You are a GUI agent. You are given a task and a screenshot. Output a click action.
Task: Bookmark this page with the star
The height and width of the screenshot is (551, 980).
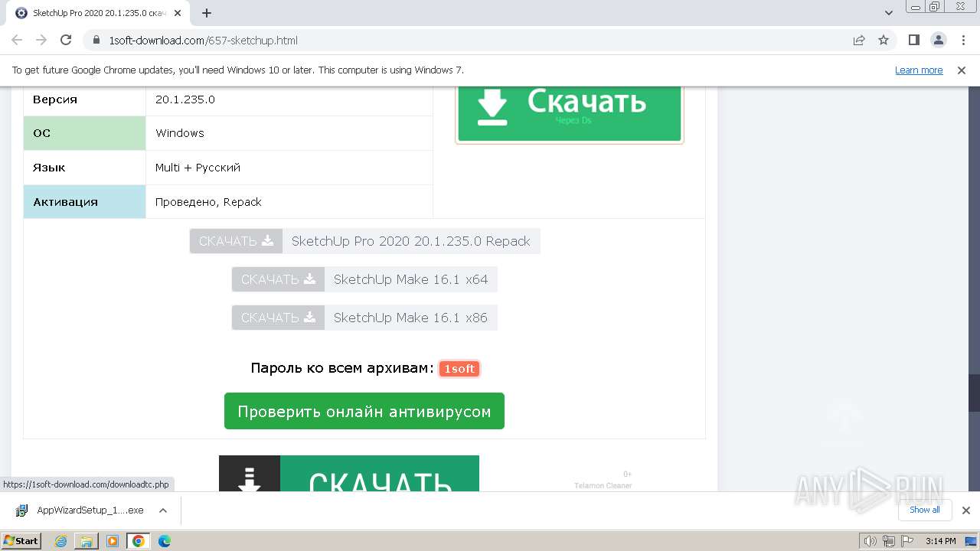tap(884, 41)
